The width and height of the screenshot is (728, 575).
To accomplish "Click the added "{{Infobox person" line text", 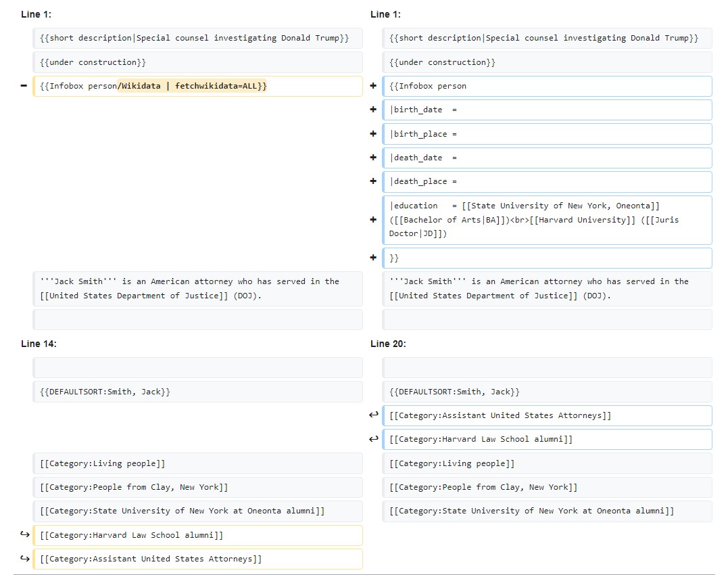I will tap(428, 86).
